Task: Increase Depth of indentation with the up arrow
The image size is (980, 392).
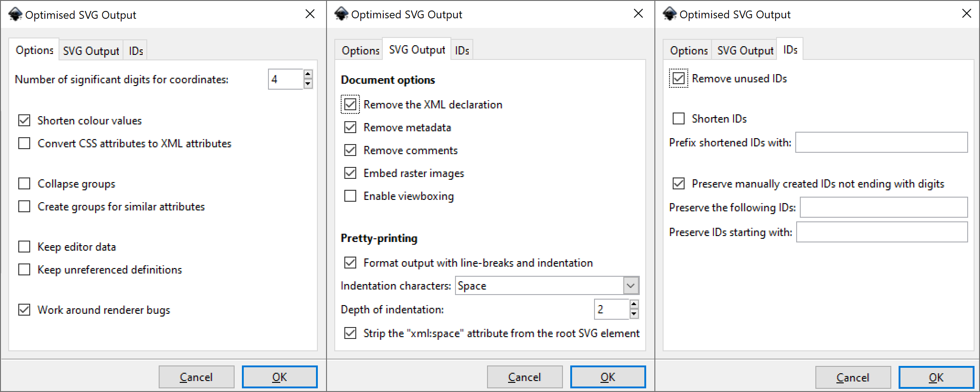Action: point(634,304)
